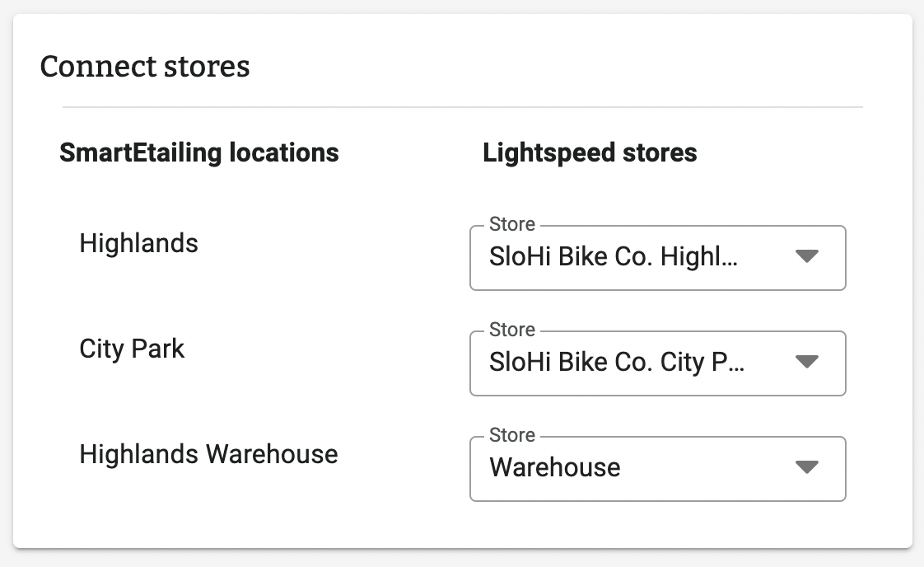This screenshot has height=567, width=924.
Task: Expand the City Park store combo box
Action: click(x=657, y=363)
